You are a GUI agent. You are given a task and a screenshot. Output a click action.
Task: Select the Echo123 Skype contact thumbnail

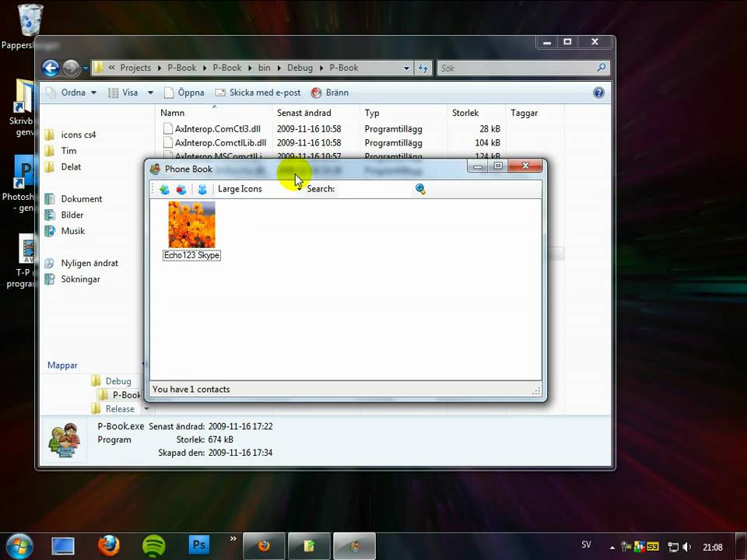coord(191,224)
